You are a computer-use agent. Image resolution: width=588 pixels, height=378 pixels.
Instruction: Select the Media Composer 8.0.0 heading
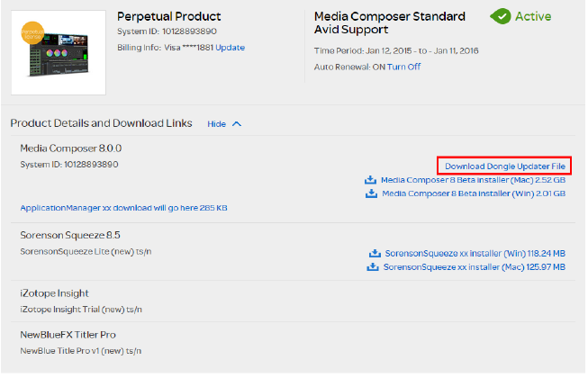click(70, 148)
